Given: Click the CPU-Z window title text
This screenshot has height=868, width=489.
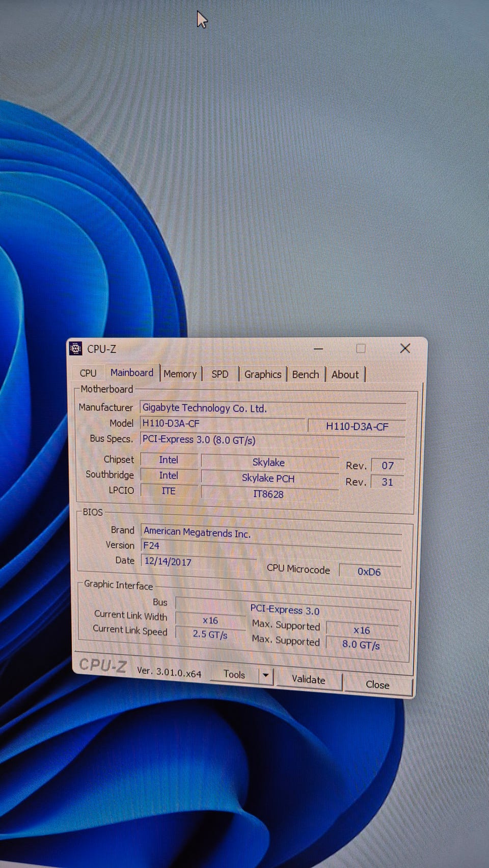Looking at the screenshot, I should pyautogui.click(x=101, y=349).
